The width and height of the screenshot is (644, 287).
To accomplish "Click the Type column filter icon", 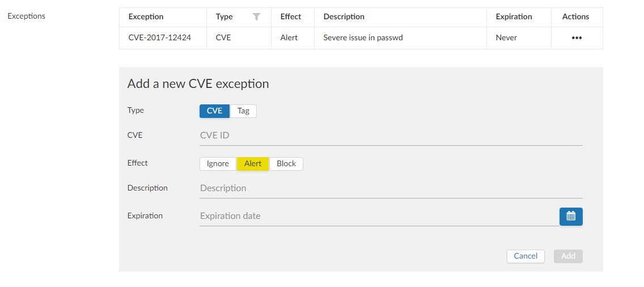I will [x=256, y=17].
